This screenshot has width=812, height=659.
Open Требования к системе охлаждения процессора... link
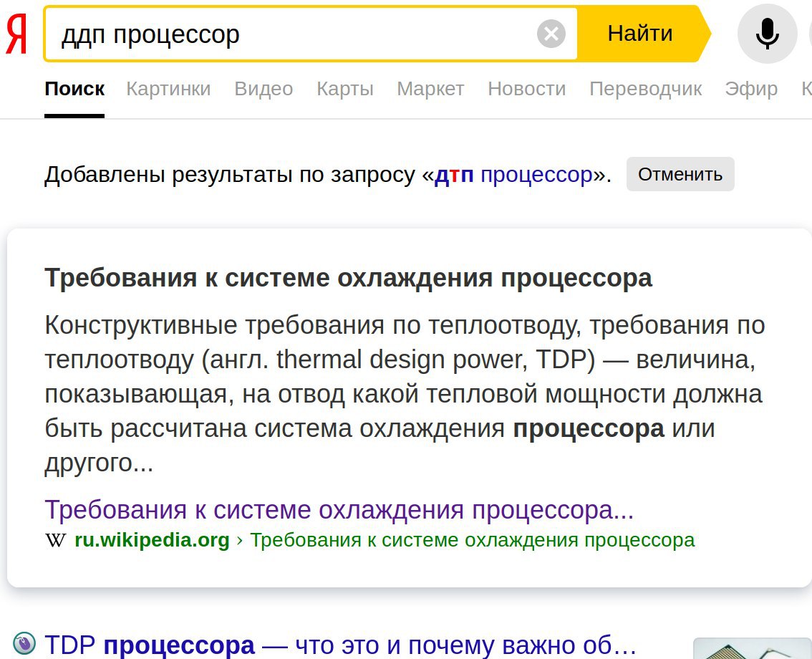339,510
